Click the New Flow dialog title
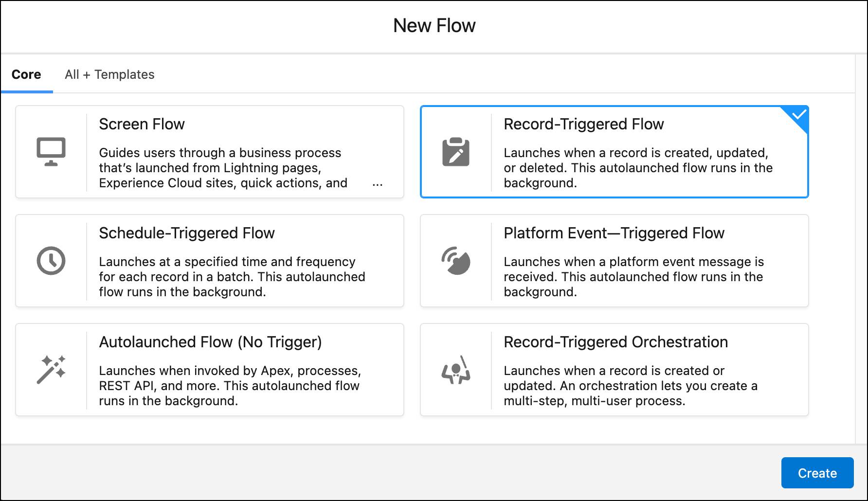868x501 pixels. pos(434,25)
